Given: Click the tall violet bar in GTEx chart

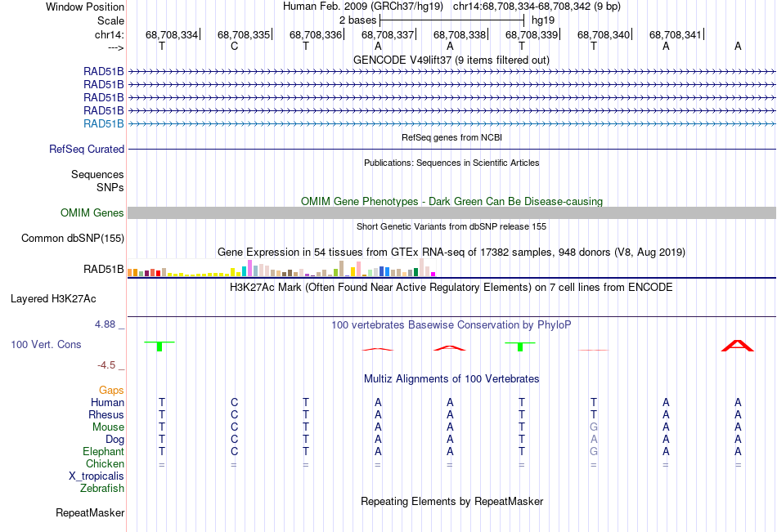Looking at the screenshot, I should (249, 268).
